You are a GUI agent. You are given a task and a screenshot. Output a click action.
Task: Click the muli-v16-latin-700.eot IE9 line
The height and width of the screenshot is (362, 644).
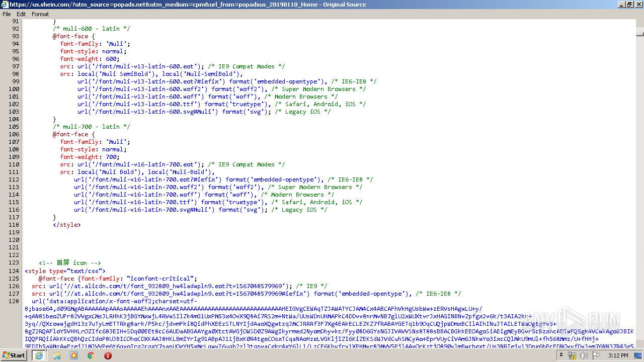coord(173,164)
